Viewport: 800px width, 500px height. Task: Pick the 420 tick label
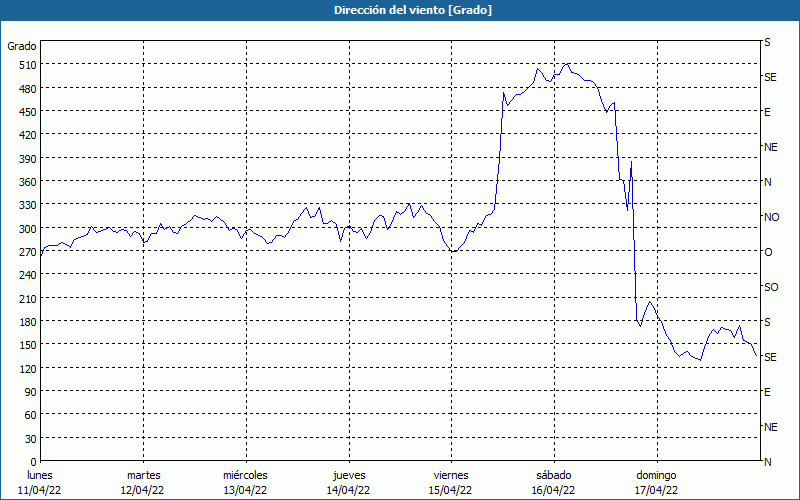click(x=29, y=135)
